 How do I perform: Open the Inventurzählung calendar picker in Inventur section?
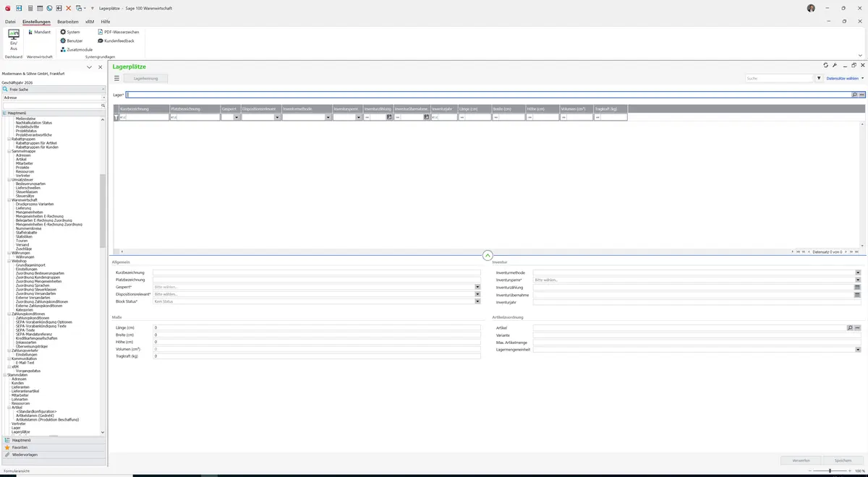click(857, 287)
